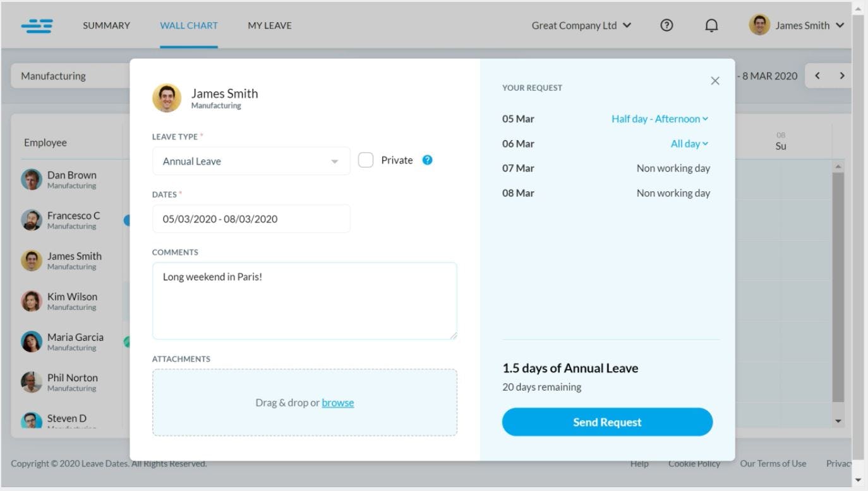
Task: Open the notifications bell
Action: 711,25
